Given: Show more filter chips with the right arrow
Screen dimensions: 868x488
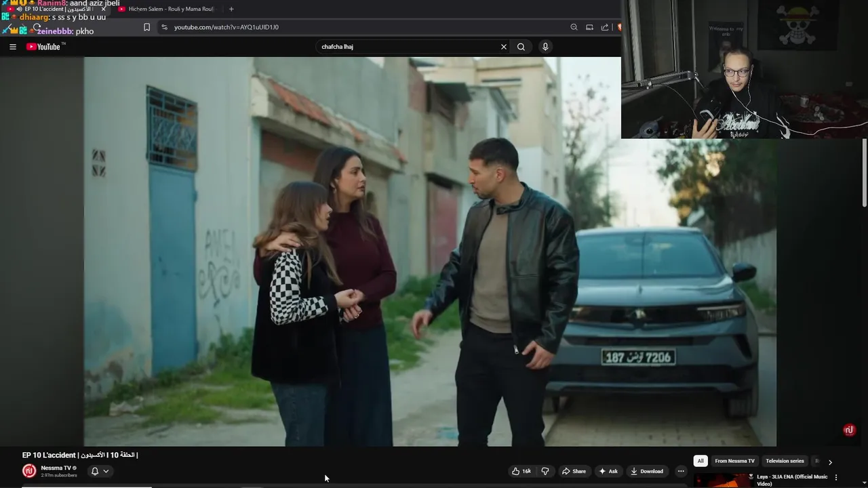Looking at the screenshot, I should (830, 462).
